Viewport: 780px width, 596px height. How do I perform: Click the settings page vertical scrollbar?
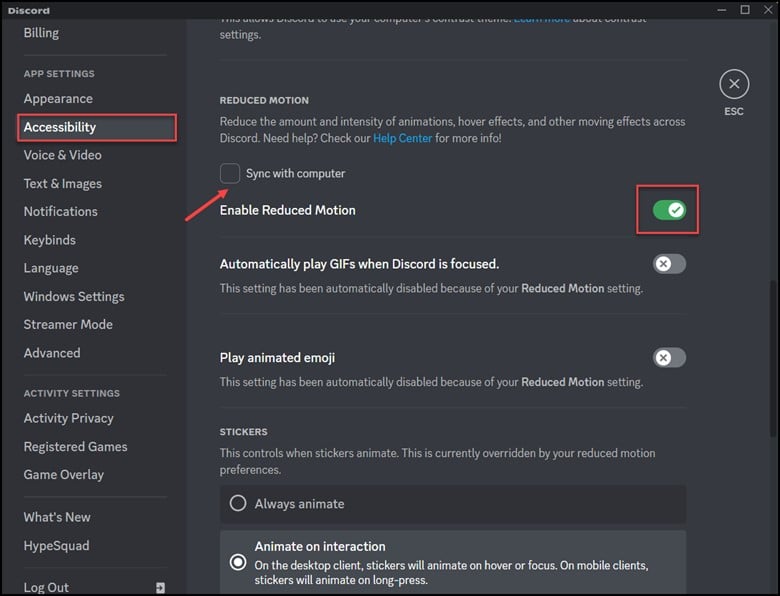[x=774, y=300]
